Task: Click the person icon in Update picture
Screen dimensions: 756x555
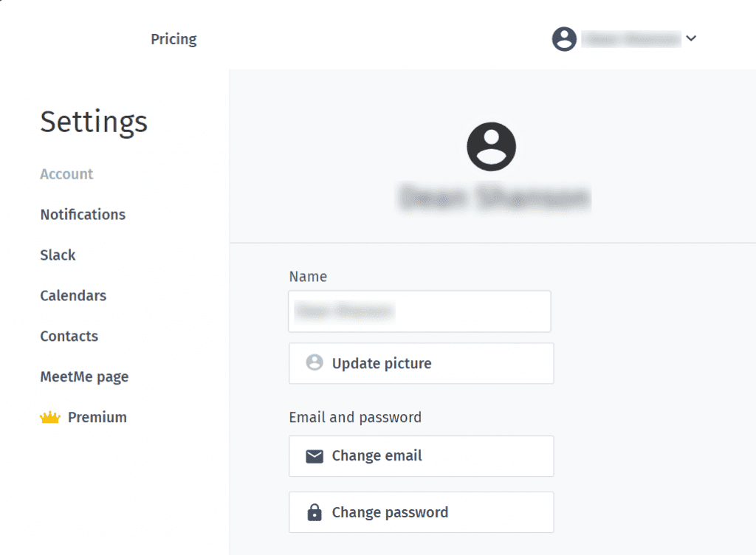Action: click(315, 362)
